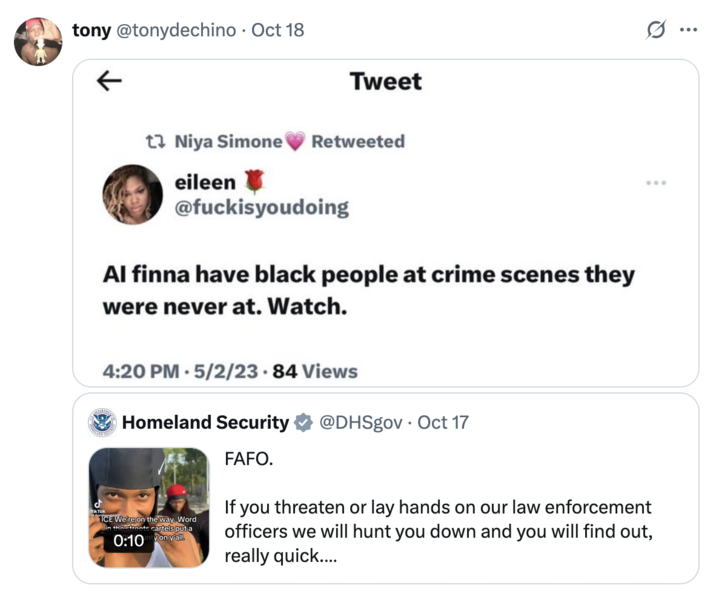
Task: Open the Oct 17 quoted post date
Action: click(x=443, y=423)
